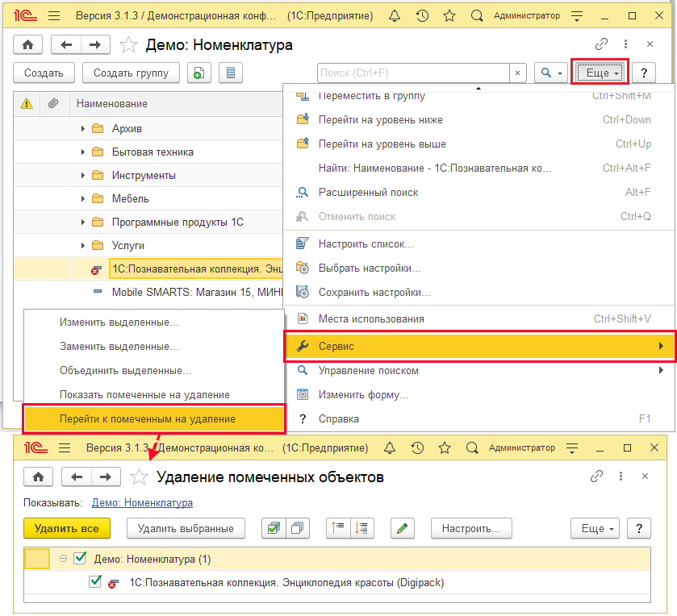Open the search options dropdown magnifier button

(551, 73)
